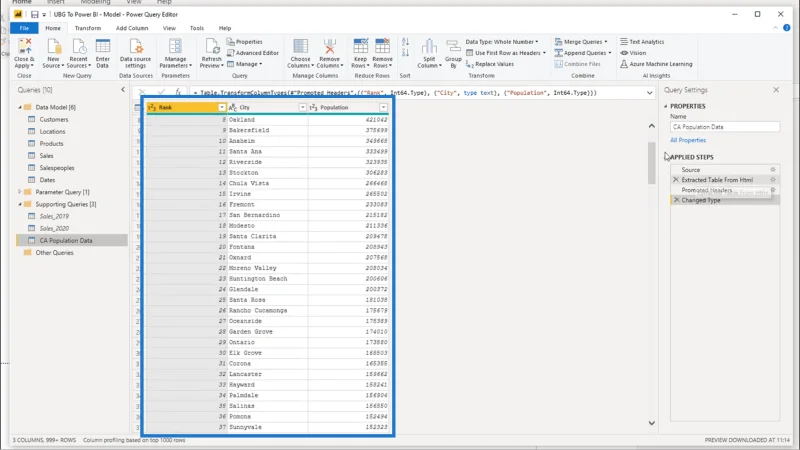
Task: Open City column filter dropdown
Action: (x=302, y=107)
